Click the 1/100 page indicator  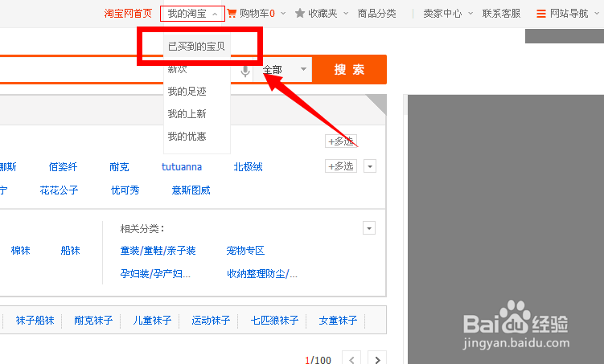318,360
